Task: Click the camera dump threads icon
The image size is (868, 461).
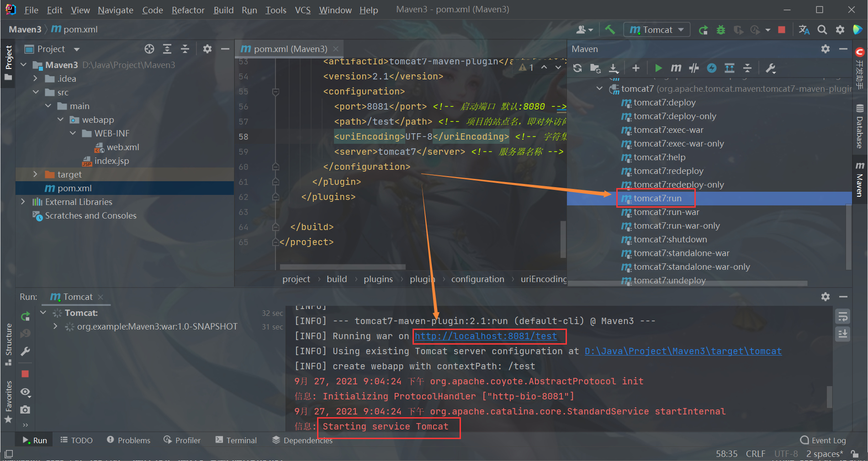Action: (x=26, y=409)
